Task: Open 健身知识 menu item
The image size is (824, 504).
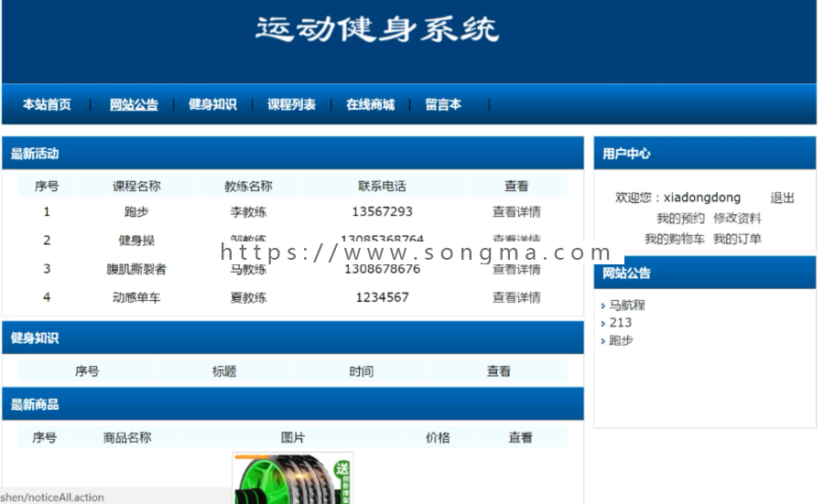Action: (x=212, y=104)
